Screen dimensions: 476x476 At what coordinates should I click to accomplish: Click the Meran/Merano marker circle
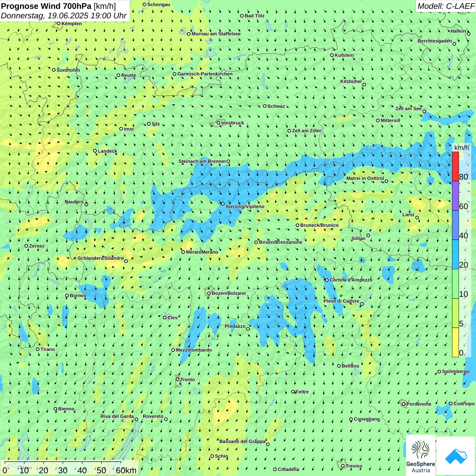click(183, 252)
